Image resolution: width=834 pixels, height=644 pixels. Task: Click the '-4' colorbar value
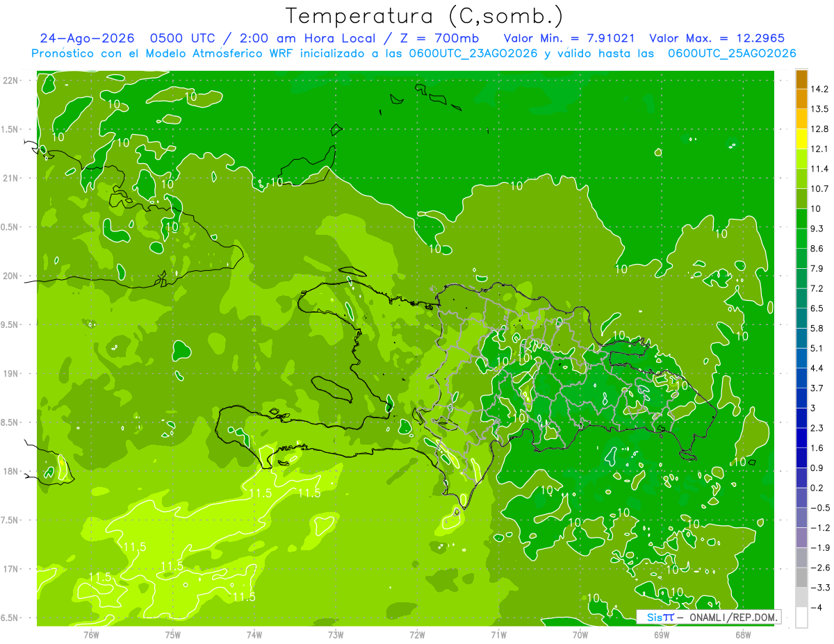tap(816, 607)
